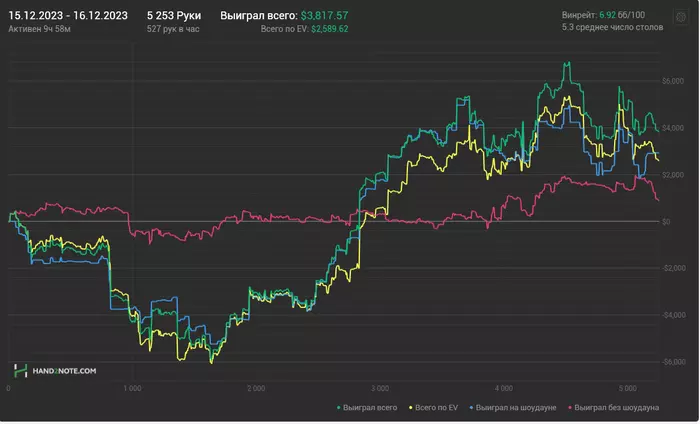Click the blue dot beside Выиграл на шоудауне
This screenshot has width=700, height=424.
pos(470,409)
